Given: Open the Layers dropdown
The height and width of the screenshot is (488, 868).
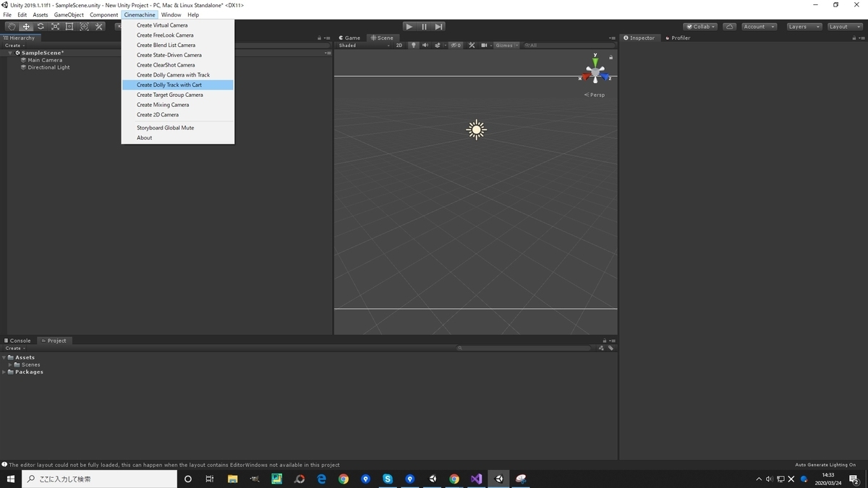Looking at the screenshot, I should point(804,27).
